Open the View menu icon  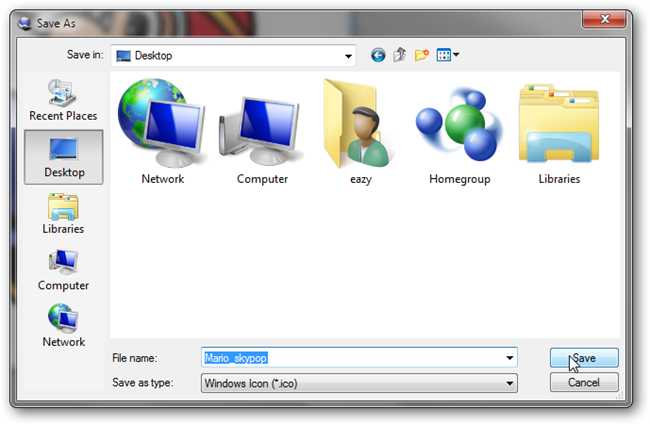point(448,55)
